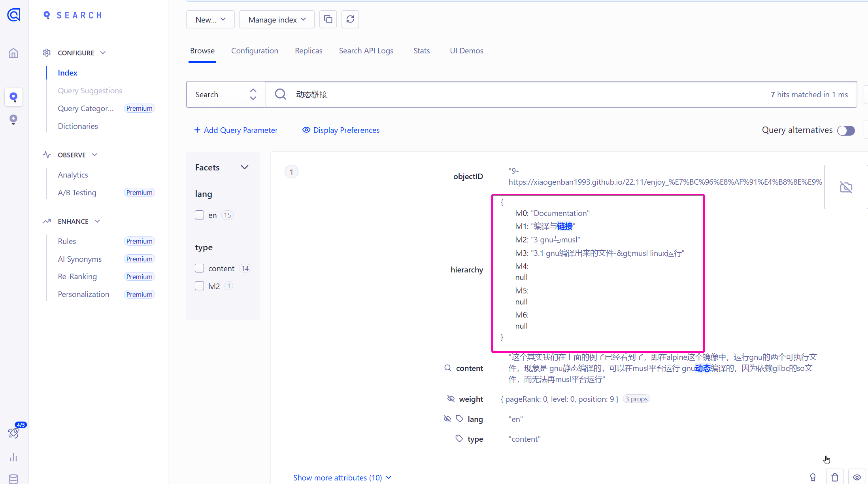Select the Search product sidebar icon
Screen dimensions: 868x484
coord(13,97)
